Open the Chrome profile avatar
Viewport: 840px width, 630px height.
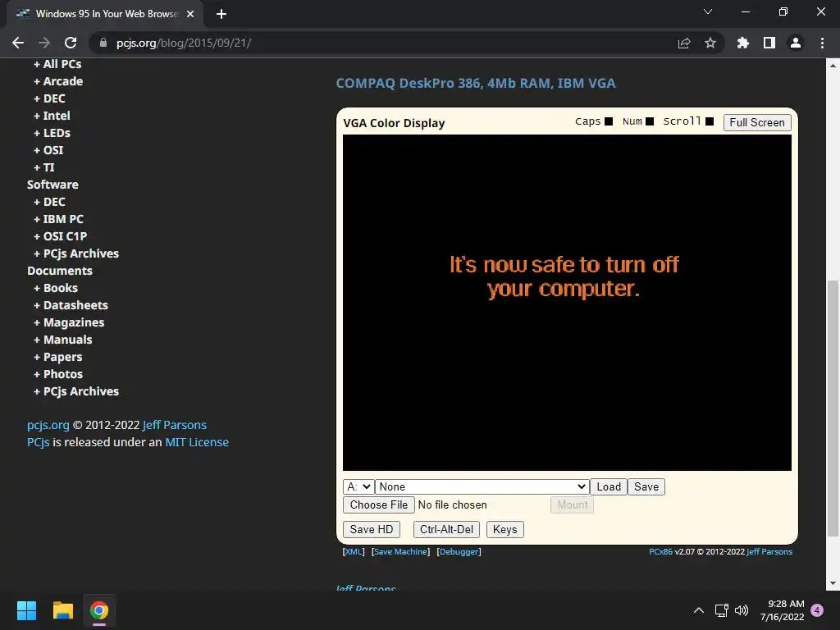tap(796, 43)
